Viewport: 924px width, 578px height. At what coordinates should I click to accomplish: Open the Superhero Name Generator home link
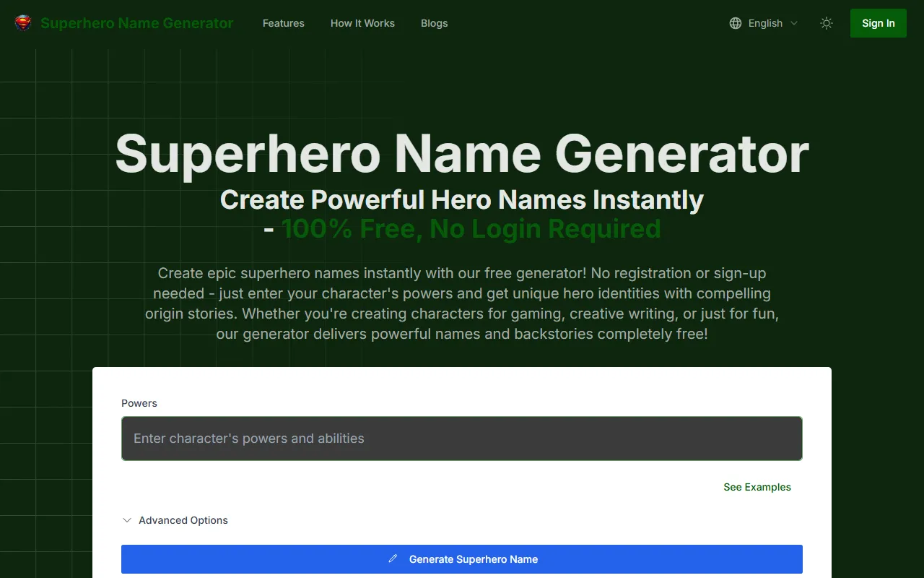tap(136, 23)
